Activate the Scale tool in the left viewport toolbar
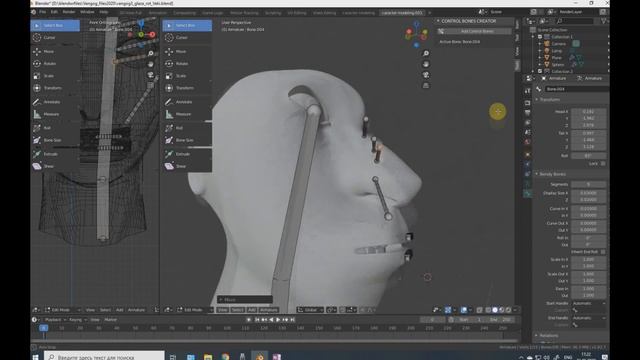This screenshot has width=640, height=360. [x=54, y=76]
